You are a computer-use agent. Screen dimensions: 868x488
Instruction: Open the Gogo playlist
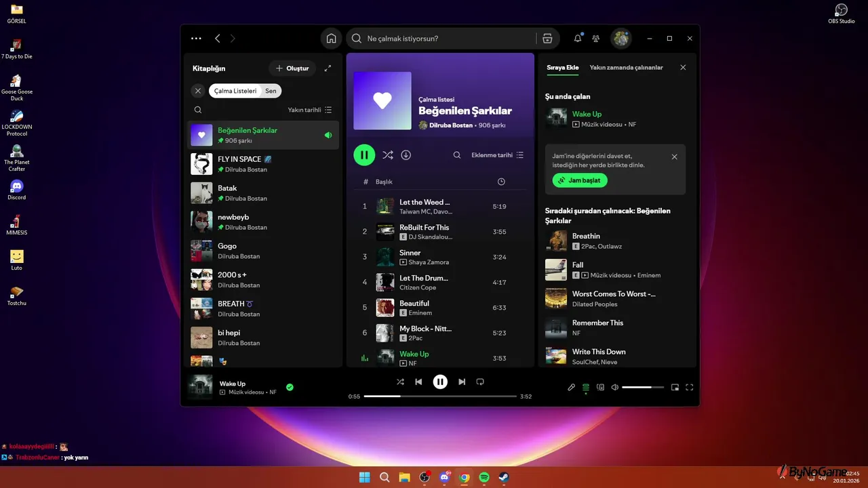point(263,251)
